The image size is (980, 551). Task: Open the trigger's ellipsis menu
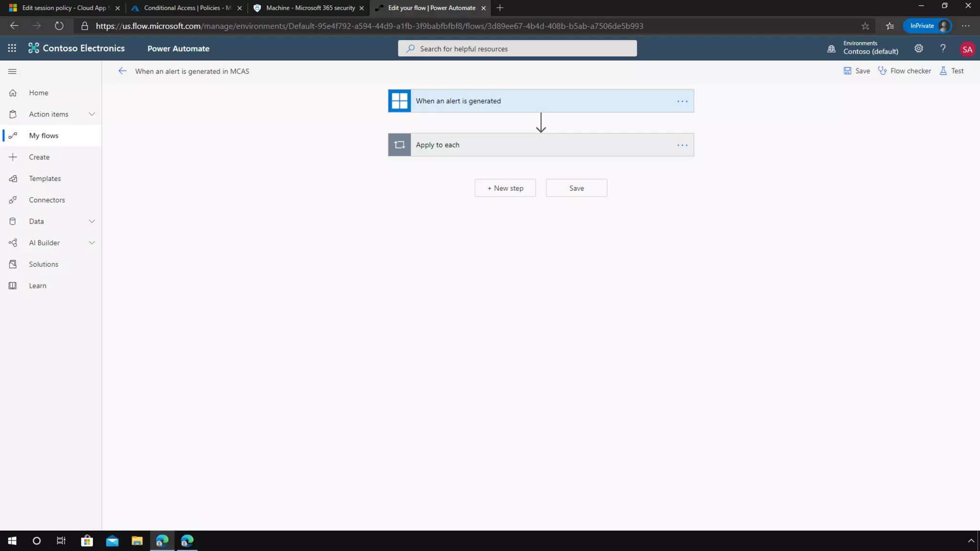click(682, 101)
